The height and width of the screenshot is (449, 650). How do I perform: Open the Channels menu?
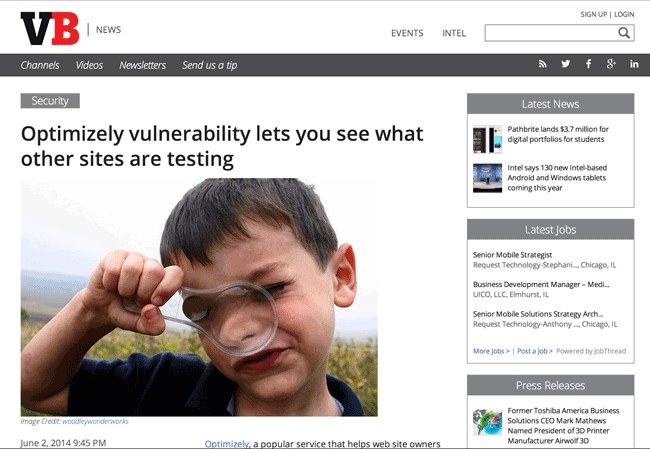[x=40, y=65]
